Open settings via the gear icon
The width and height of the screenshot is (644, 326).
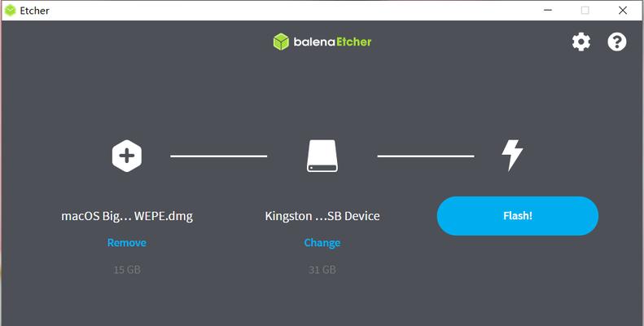coord(581,42)
